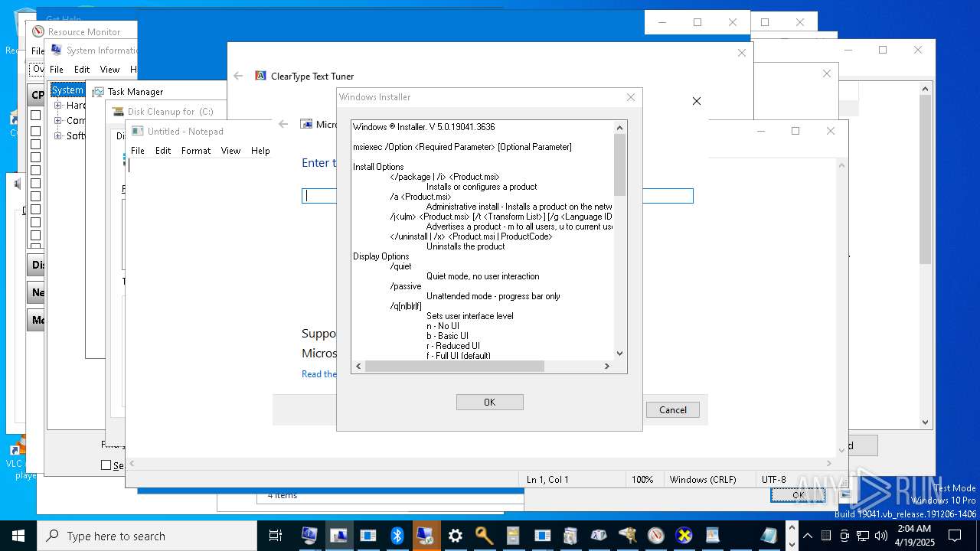Click the right arrow of Notepad's horizontal scrollbar
This screenshot has width=980, height=551.
pyautogui.click(x=829, y=464)
